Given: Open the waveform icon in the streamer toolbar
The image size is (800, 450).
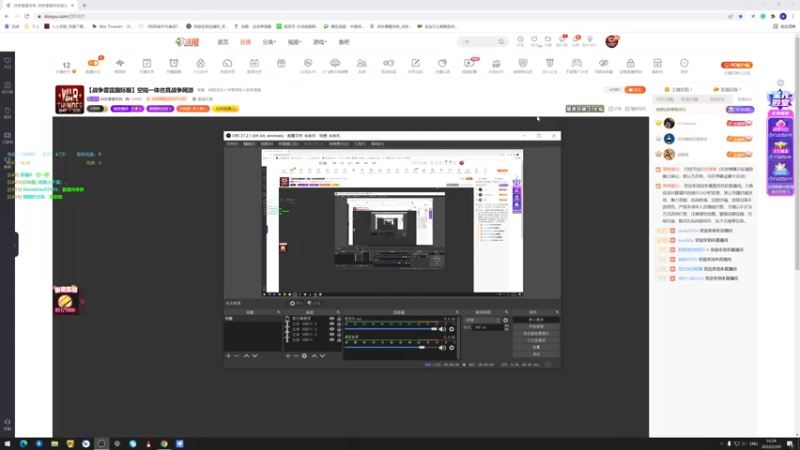Looking at the screenshot, I should point(120,63).
